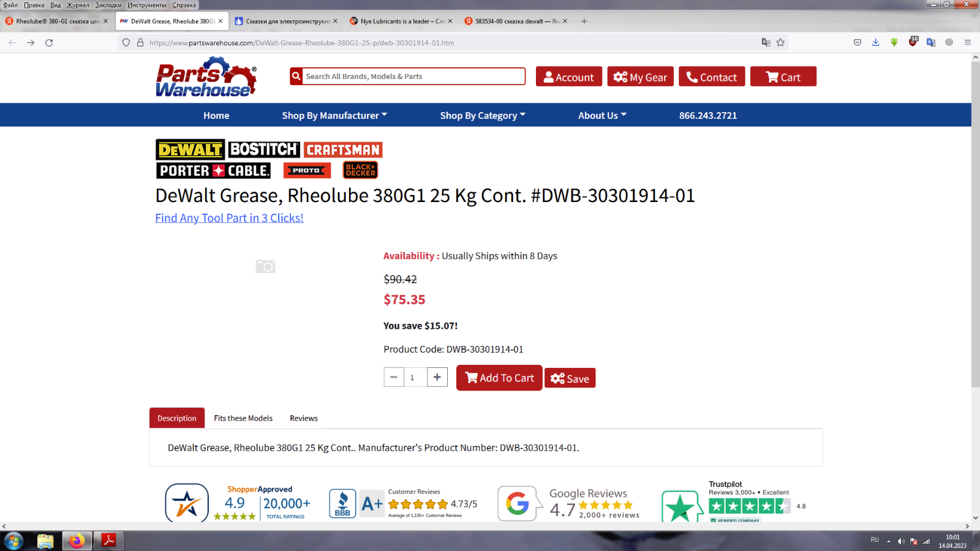Viewport: 980px width, 551px height.
Task: Click the red search magnifier icon
Action: (296, 77)
